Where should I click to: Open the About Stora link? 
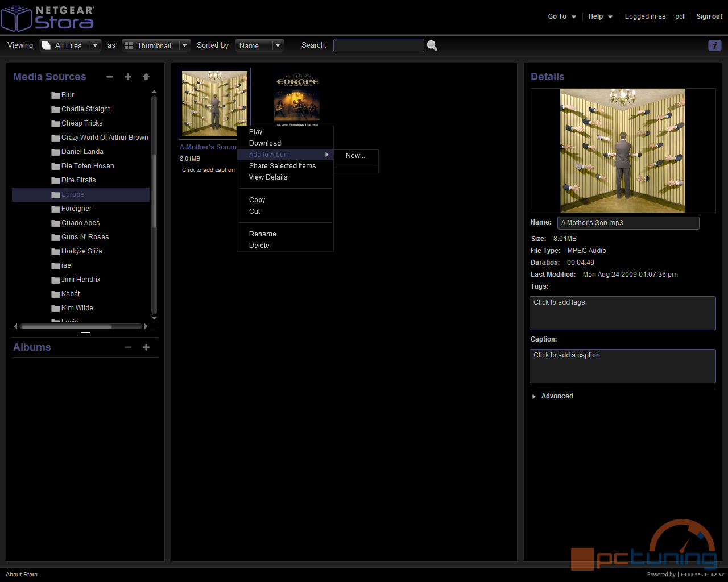(22, 575)
